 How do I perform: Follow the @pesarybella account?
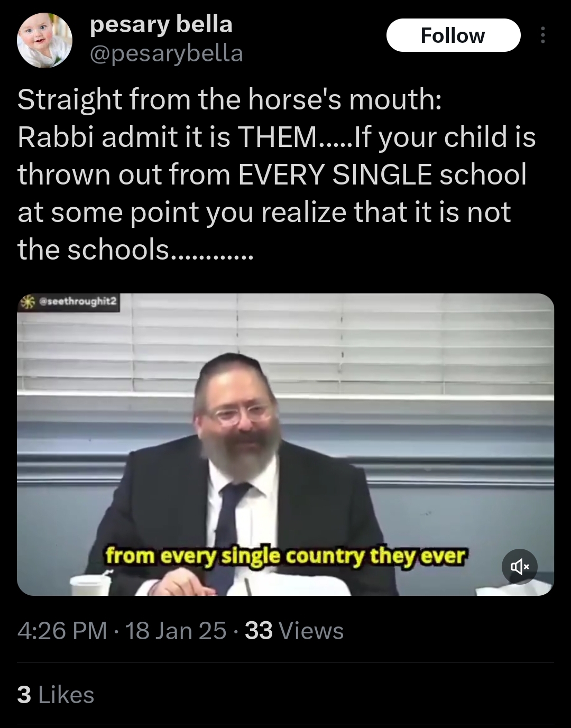(453, 35)
